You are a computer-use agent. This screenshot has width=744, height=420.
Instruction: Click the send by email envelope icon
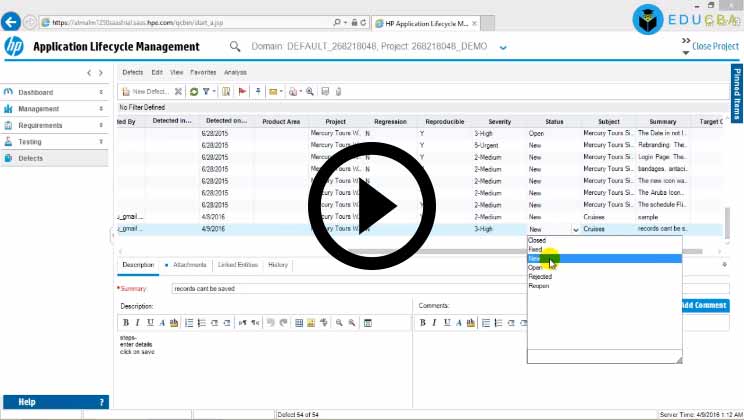[273, 91]
